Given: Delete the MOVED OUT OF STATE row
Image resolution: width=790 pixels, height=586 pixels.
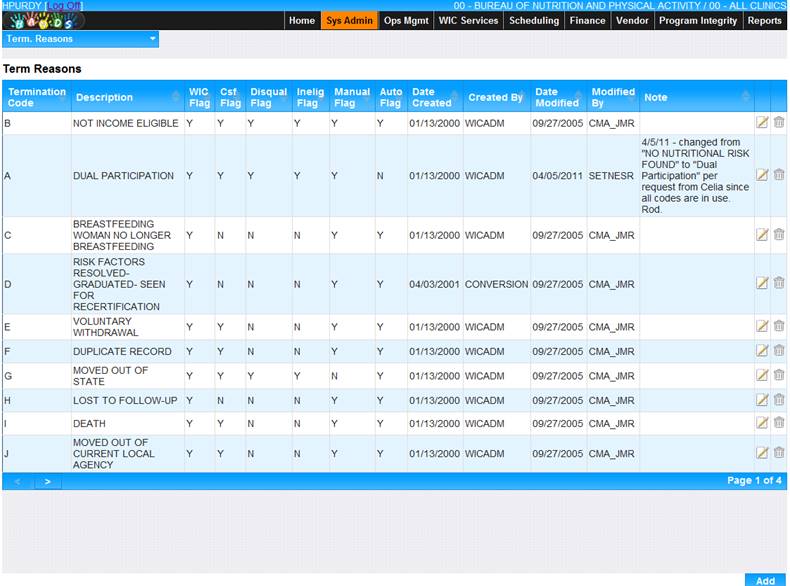Looking at the screenshot, I should pos(779,375).
